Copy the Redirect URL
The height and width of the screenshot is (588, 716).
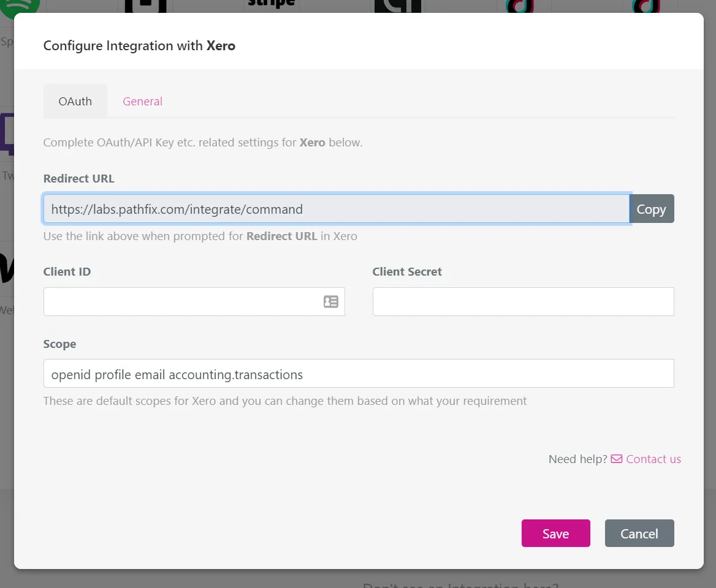click(x=651, y=209)
